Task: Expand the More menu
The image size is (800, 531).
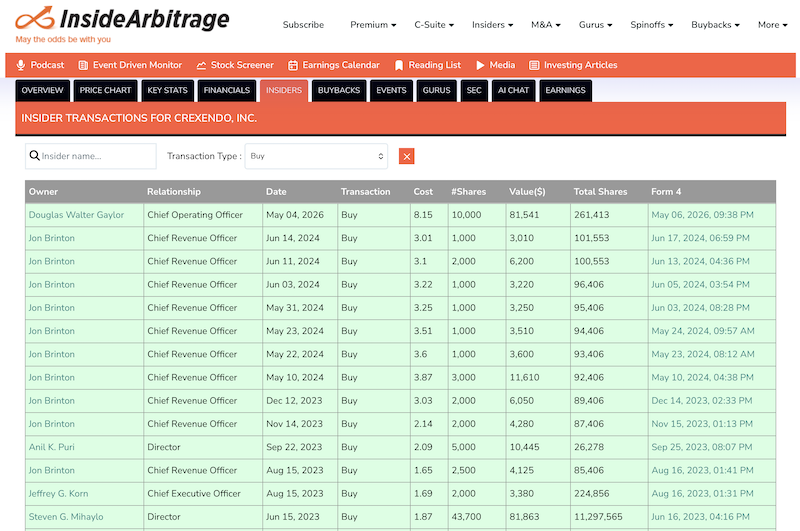Action: pos(772,24)
